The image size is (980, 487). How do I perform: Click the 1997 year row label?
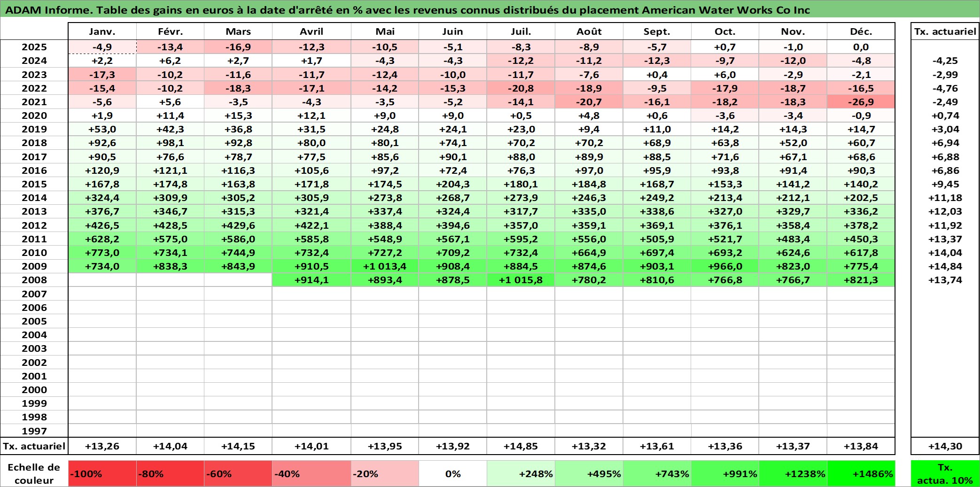34,431
